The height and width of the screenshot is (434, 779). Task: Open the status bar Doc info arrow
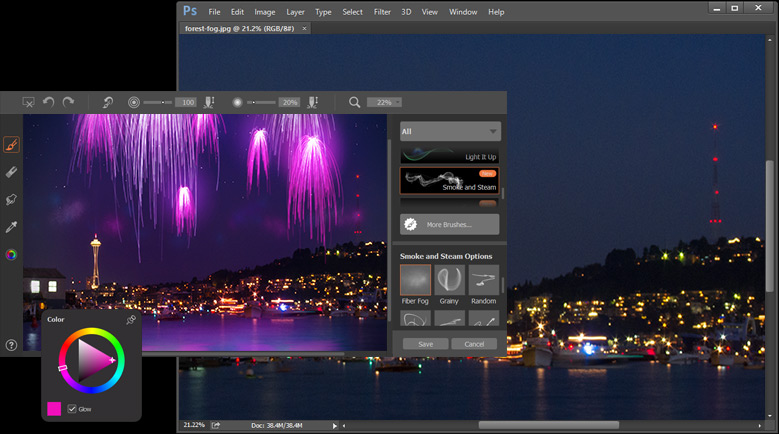click(x=335, y=425)
